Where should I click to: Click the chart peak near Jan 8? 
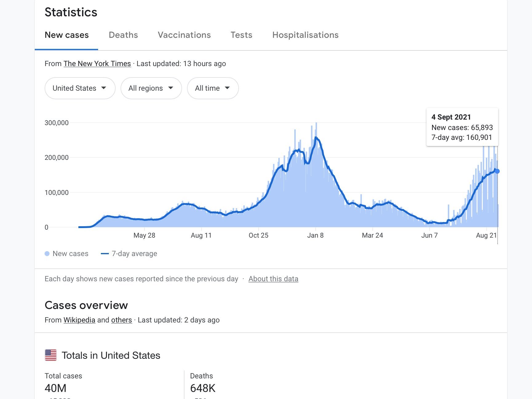(316, 138)
